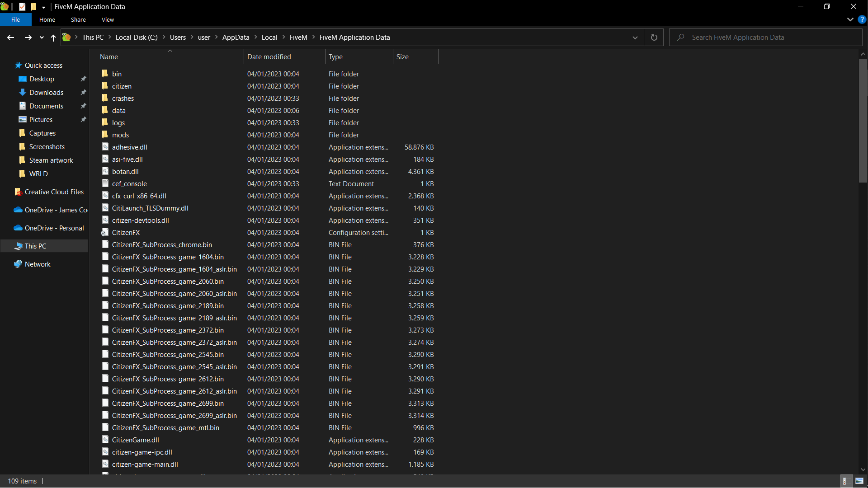Select the citizen-game-main.dll file icon
Image resolution: width=868 pixels, height=488 pixels.
coord(105,464)
